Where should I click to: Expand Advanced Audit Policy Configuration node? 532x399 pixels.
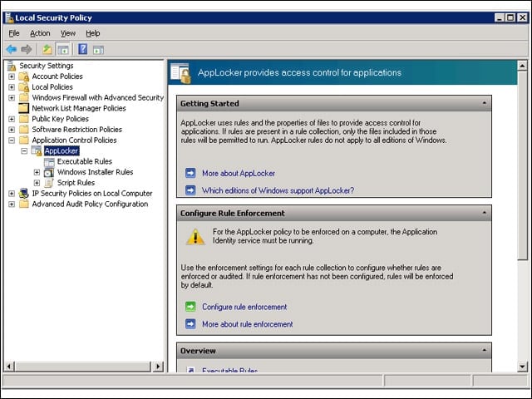click(12, 204)
